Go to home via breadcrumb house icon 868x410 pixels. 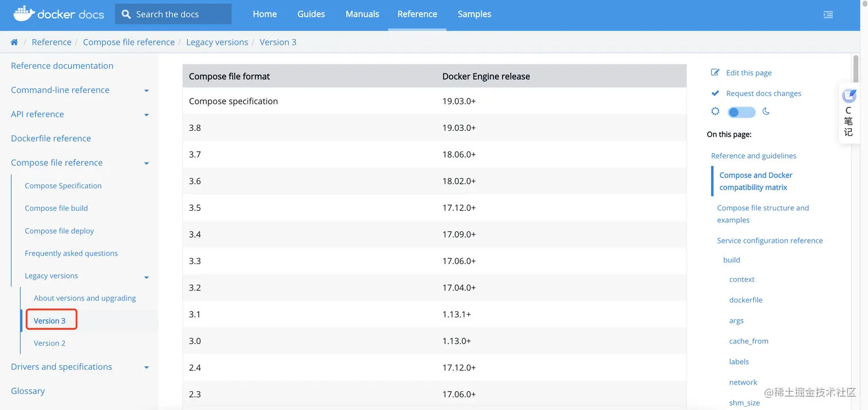click(x=14, y=42)
